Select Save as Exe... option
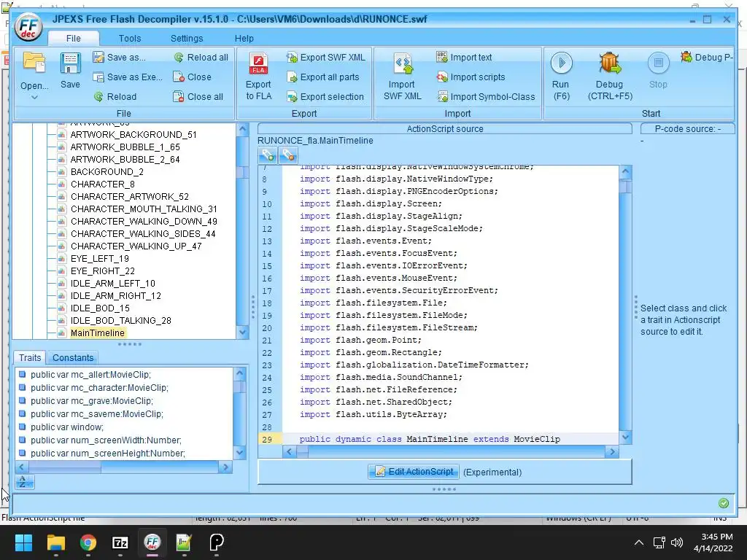 (x=128, y=77)
